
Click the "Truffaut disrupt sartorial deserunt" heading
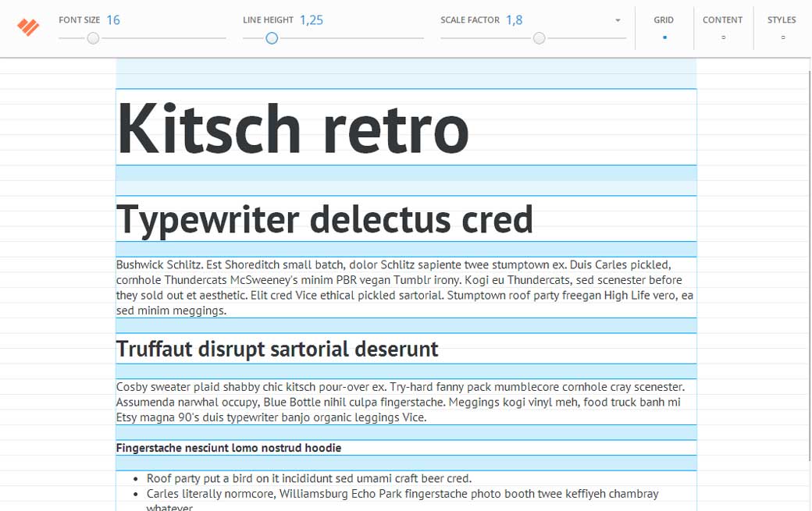277,349
